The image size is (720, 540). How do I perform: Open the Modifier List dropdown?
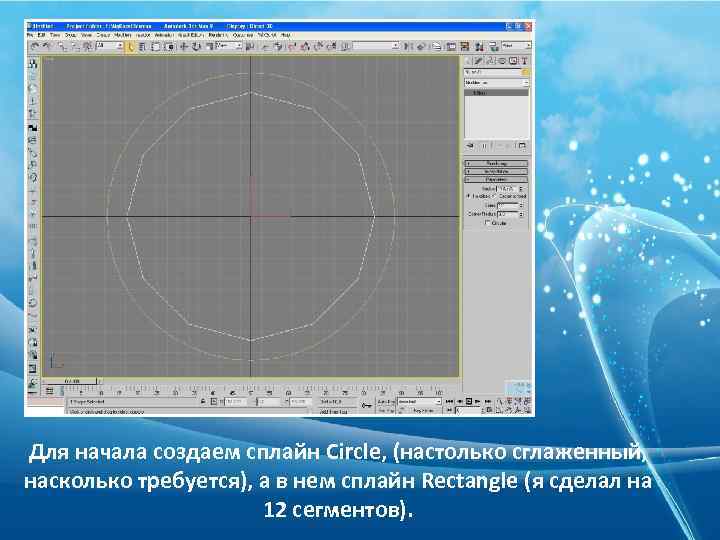(496, 83)
